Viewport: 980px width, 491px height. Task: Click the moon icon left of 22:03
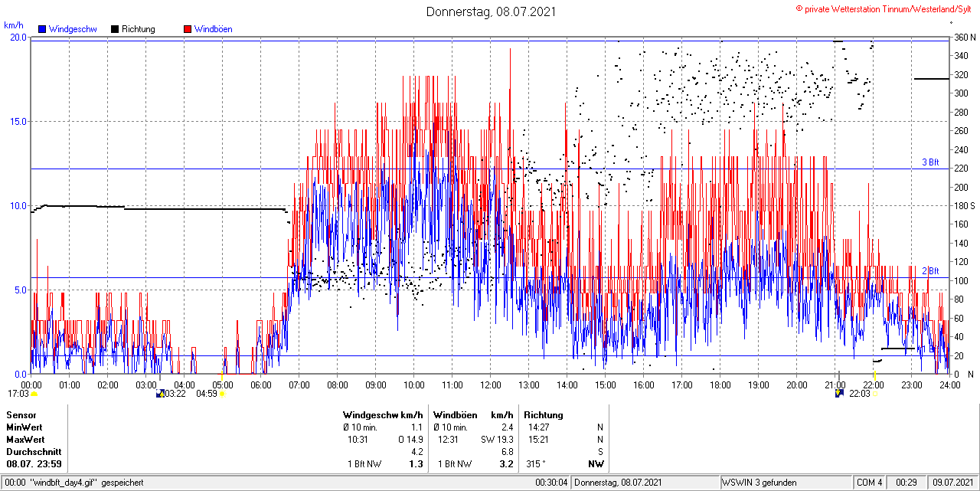point(839,394)
